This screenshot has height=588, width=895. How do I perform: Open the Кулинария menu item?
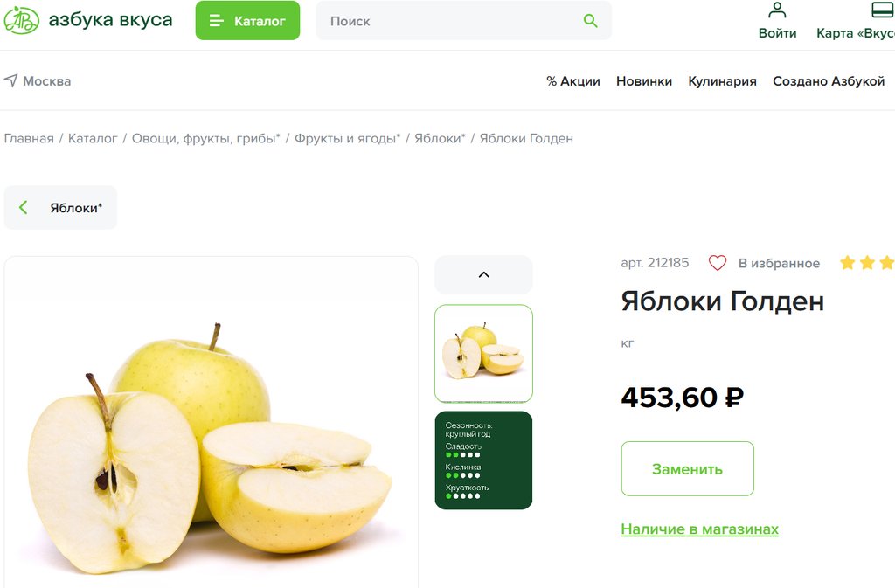click(x=722, y=81)
